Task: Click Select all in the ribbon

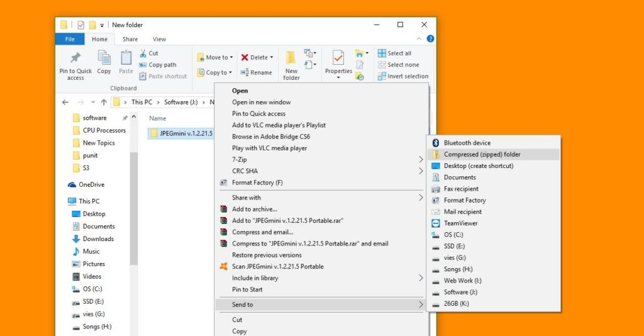Action: click(x=399, y=53)
